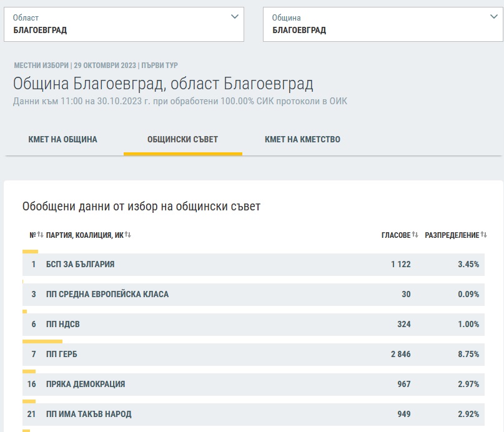Expand the Община dropdown chevron
Screen dimensions: 504x432
493,17
